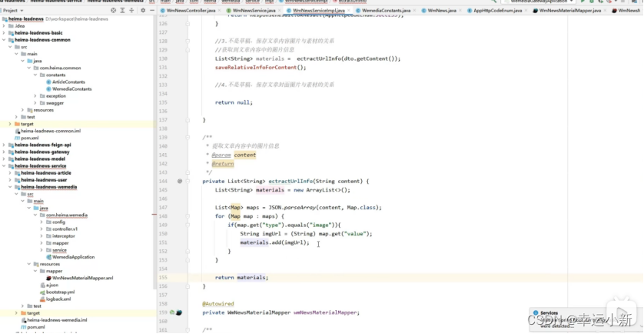
Task: Expand the controller.v1 package
Action: pos(41,229)
